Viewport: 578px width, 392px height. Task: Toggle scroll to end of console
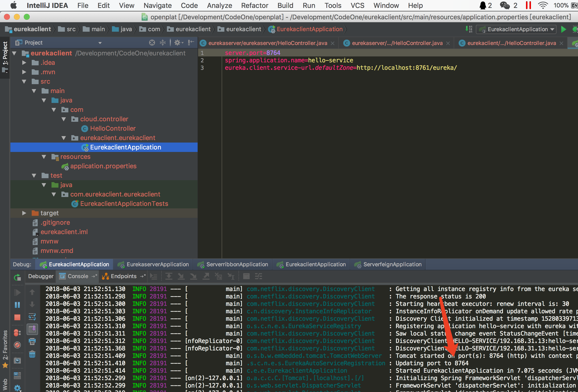[32, 329]
